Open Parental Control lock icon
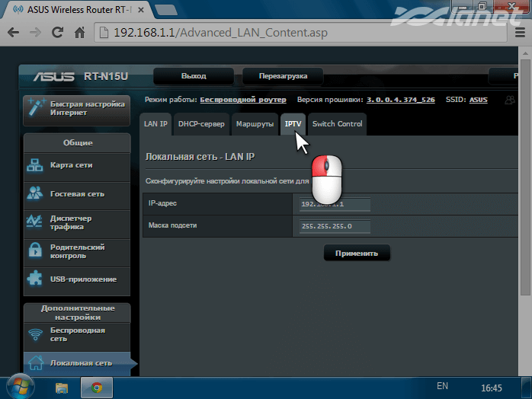This screenshot has height=399, width=532. click(36, 251)
